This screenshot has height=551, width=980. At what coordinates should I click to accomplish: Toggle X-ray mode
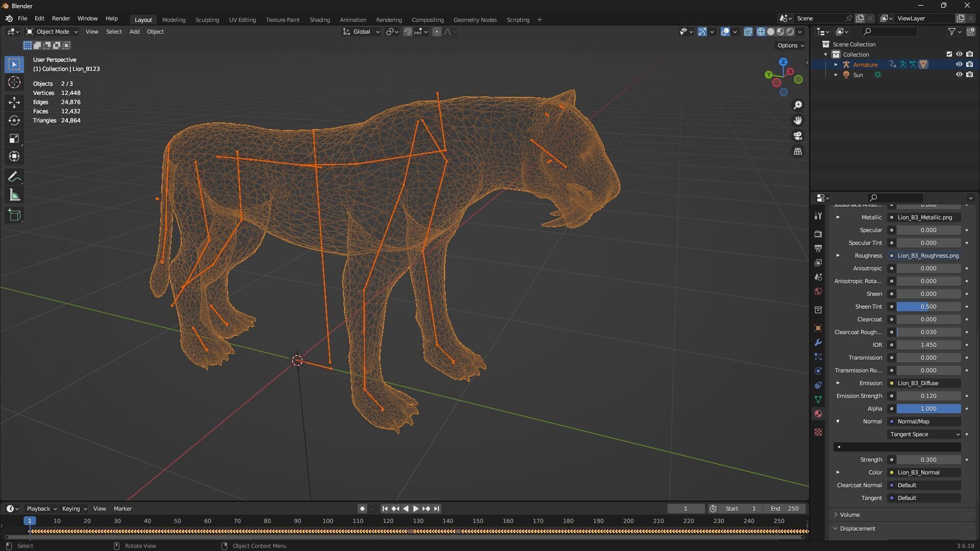pos(748,32)
